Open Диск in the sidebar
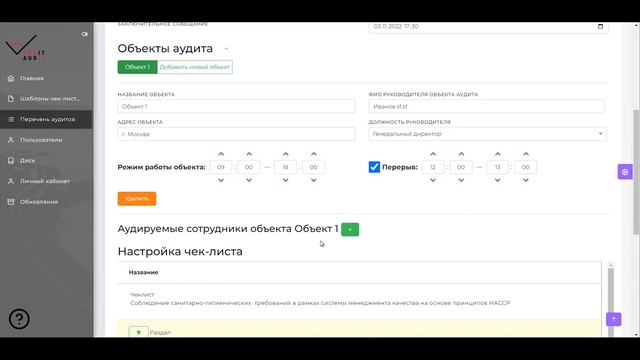Viewport: 640px width, 360px height. 27,160
